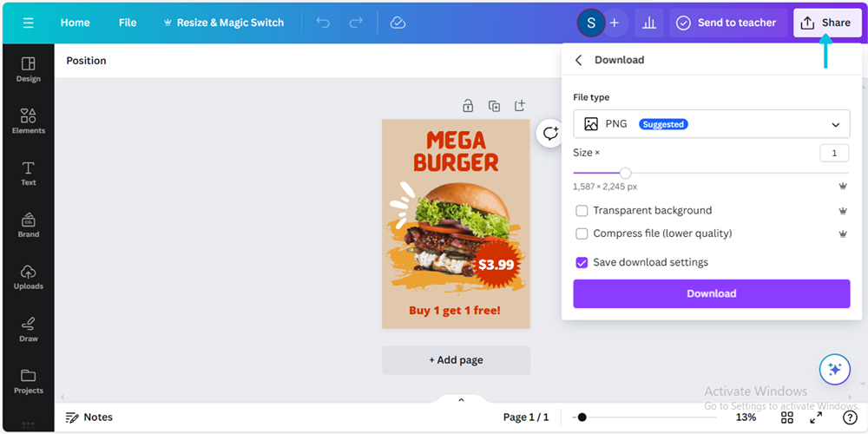Viewport: 868px width, 434px height.
Task: Uncheck Save download settings
Action: [582, 262]
